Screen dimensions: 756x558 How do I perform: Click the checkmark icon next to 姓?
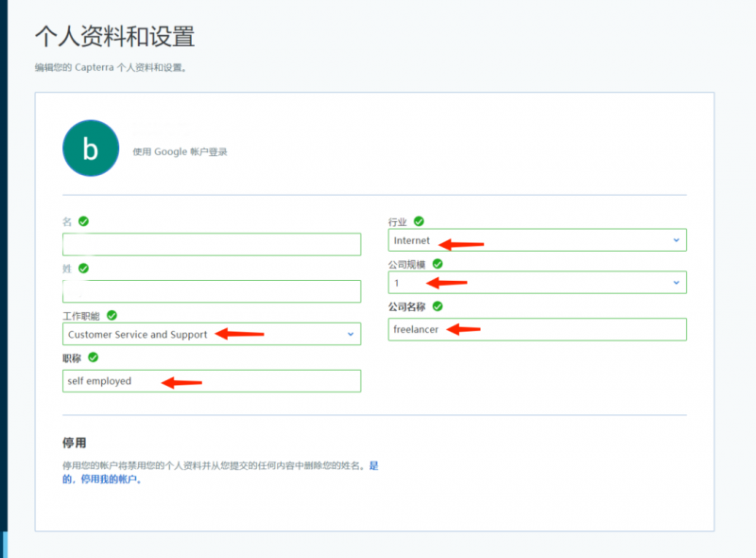tap(81, 268)
